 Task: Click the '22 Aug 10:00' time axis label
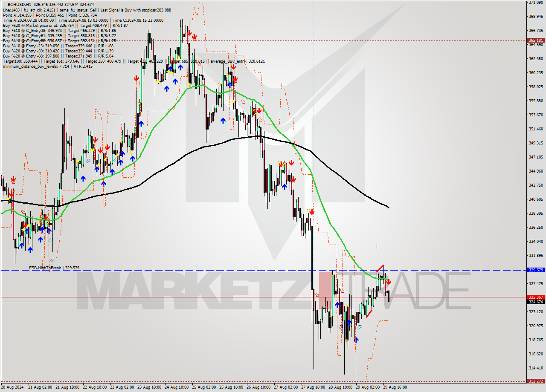pyautogui.click(x=94, y=387)
